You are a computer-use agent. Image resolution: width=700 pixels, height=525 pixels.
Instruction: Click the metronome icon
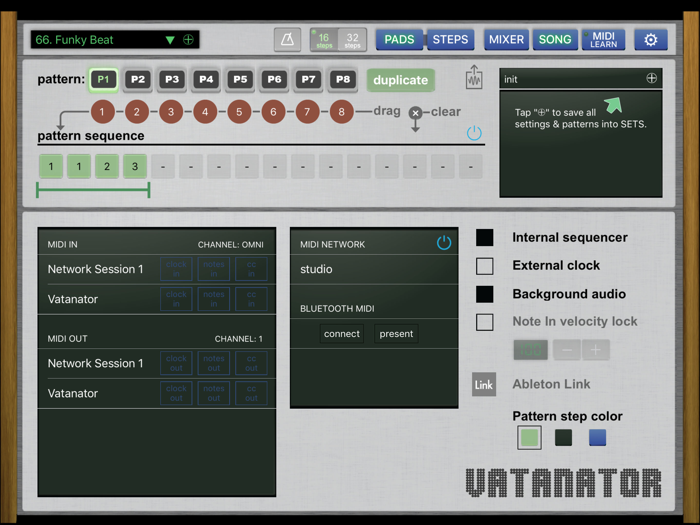pos(287,40)
